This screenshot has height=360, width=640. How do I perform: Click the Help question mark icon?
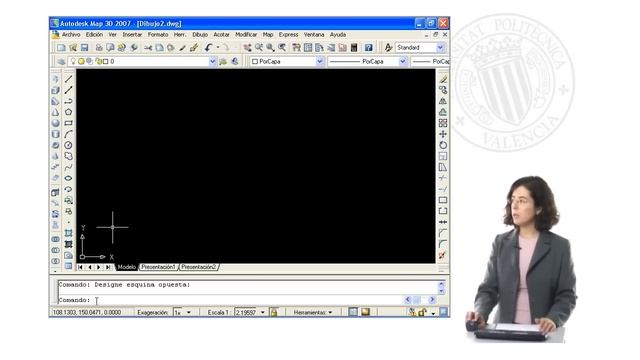[369, 48]
